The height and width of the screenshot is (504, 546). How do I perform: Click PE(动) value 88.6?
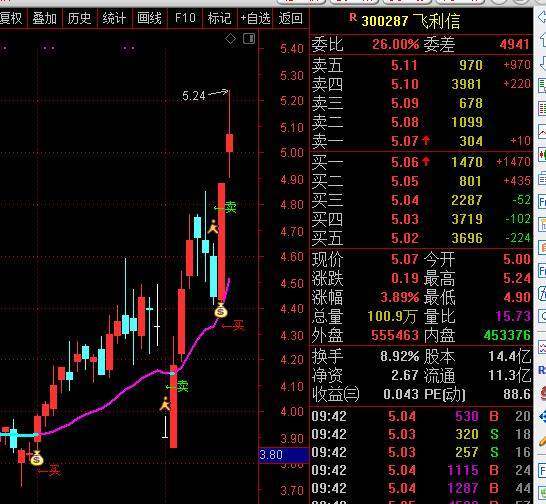(x=517, y=394)
